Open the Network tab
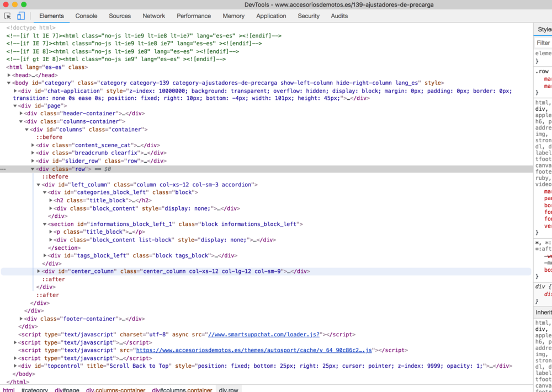This screenshot has height=392, width=552. pyautogui.click(x=153, y=16)
